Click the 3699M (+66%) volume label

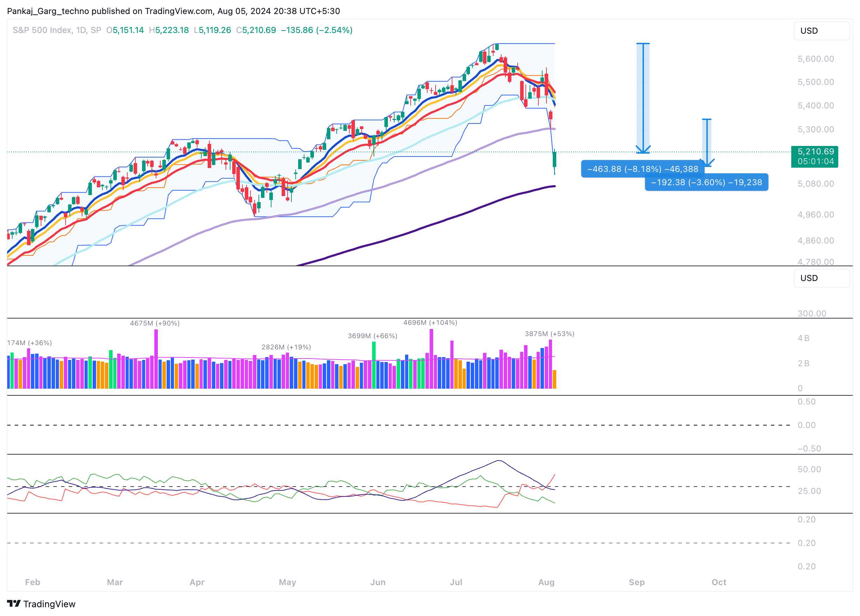[372, 336]
